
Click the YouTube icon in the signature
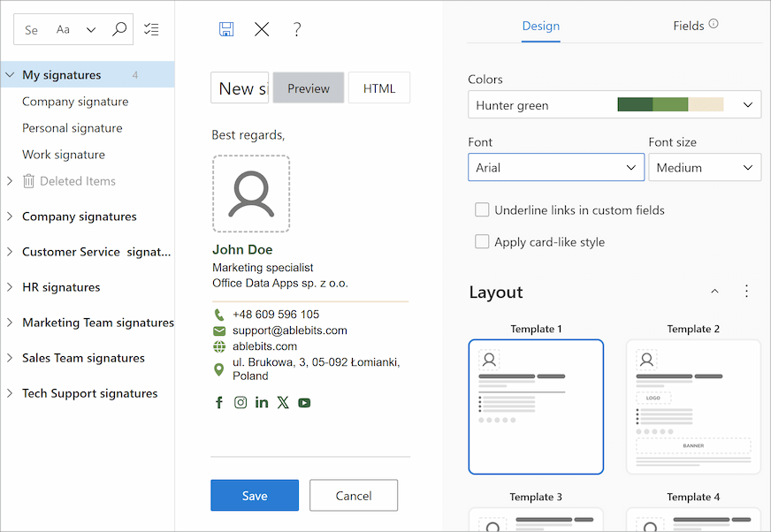pyautogui.click(x=303, y=402)
